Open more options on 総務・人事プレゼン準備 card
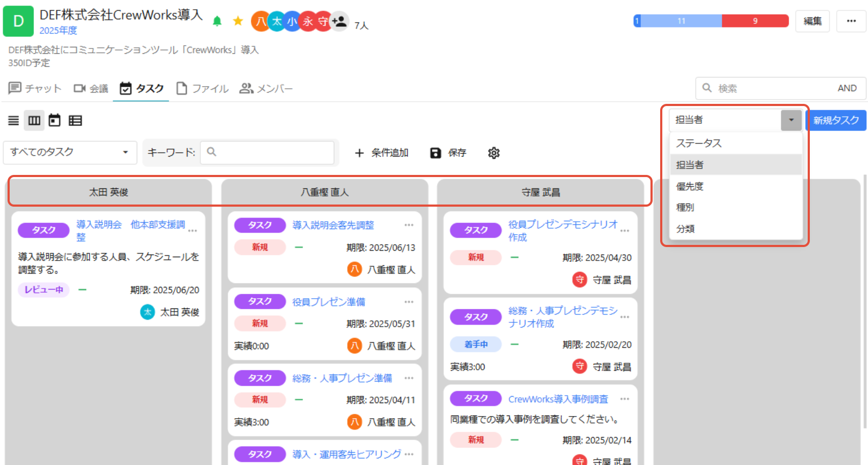868x465 pixels. coord(409,378)
